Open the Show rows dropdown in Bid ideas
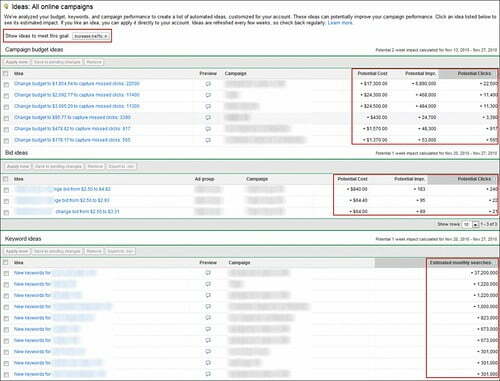Image resolution: width=500 pixels, height=381 pixels. pos(470,224)
